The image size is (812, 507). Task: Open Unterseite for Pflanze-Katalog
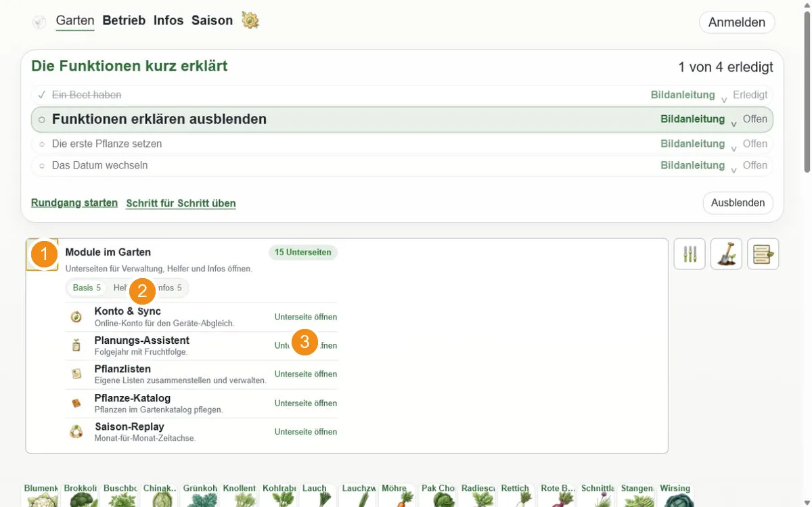tap(306, 403)
